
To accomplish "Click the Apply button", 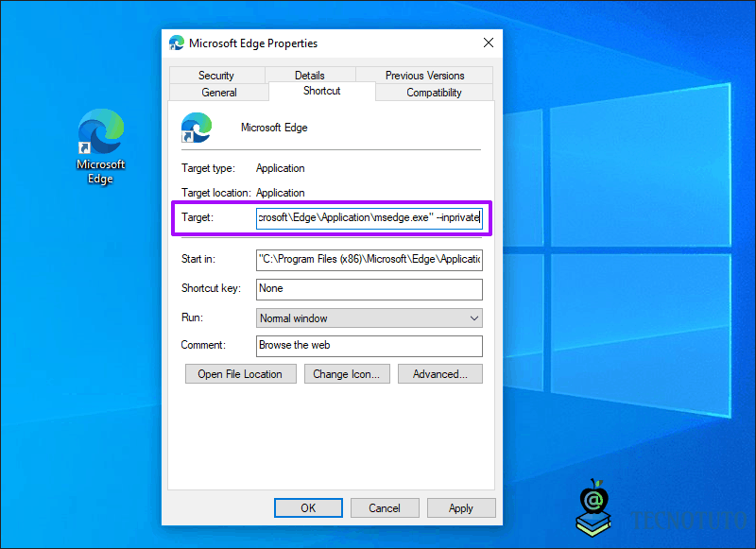I will (x=461, y=508).
